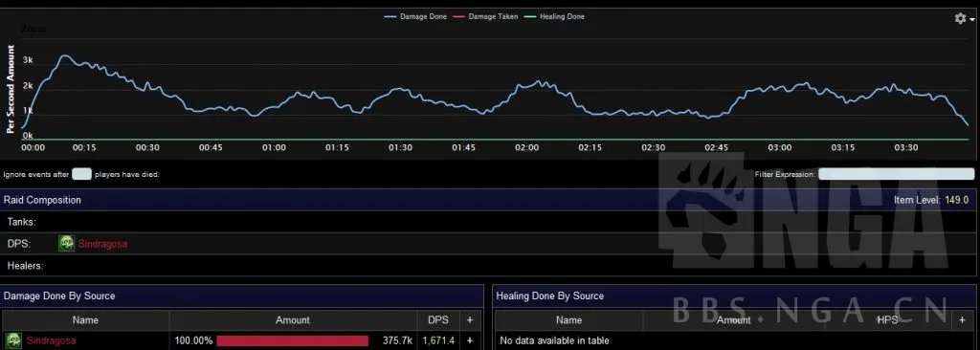
Task: Focus the Filter Expression input field
Action: [x=896, y=174]
